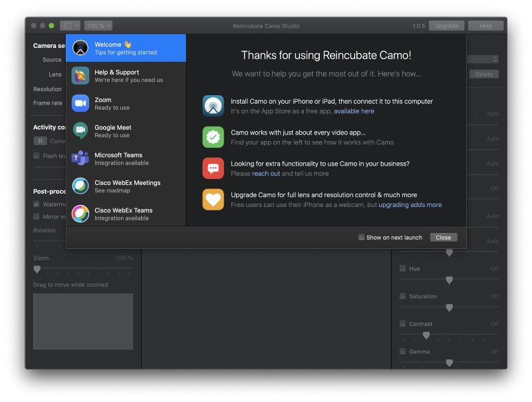The image size is (532, 402).
Task: Click the green checkmark badge icon
Action: 213,137
